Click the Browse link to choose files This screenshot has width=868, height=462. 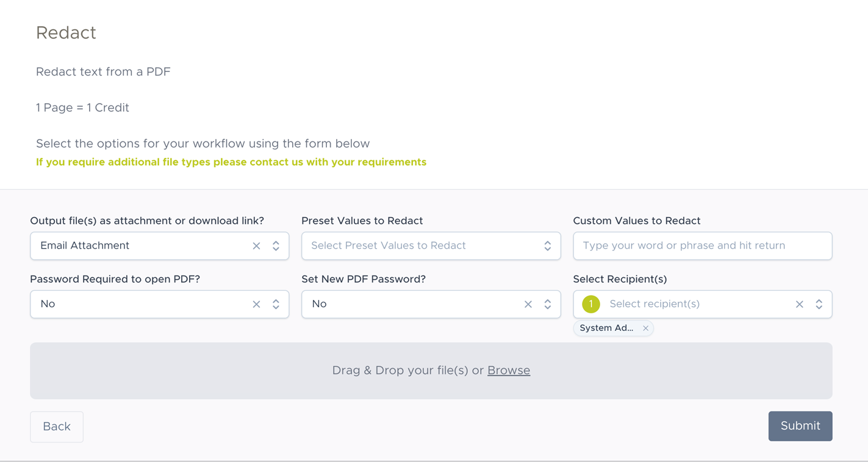(508, 371)
